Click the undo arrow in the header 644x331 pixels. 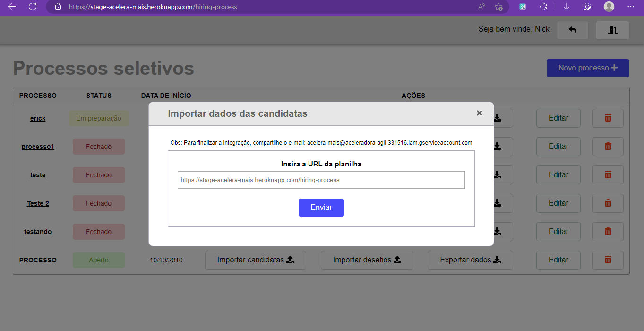[x=572, y=29]
